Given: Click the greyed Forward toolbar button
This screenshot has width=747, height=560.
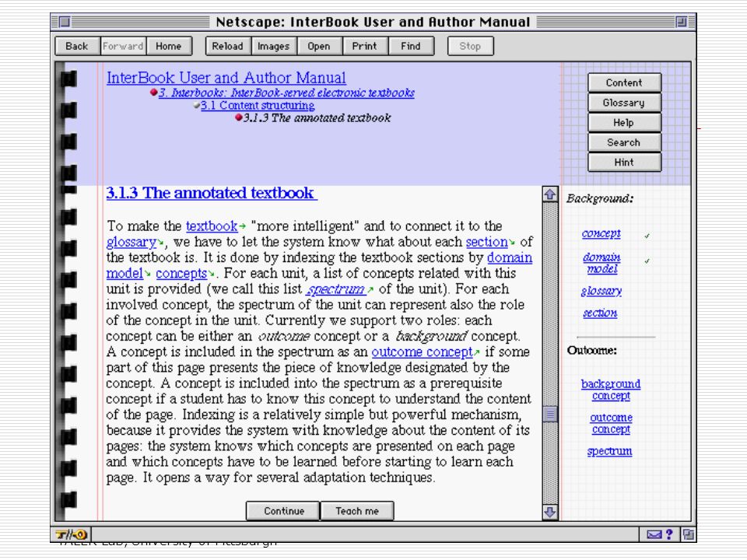Looking at the screenshot, I should click(x=123, y=46).
